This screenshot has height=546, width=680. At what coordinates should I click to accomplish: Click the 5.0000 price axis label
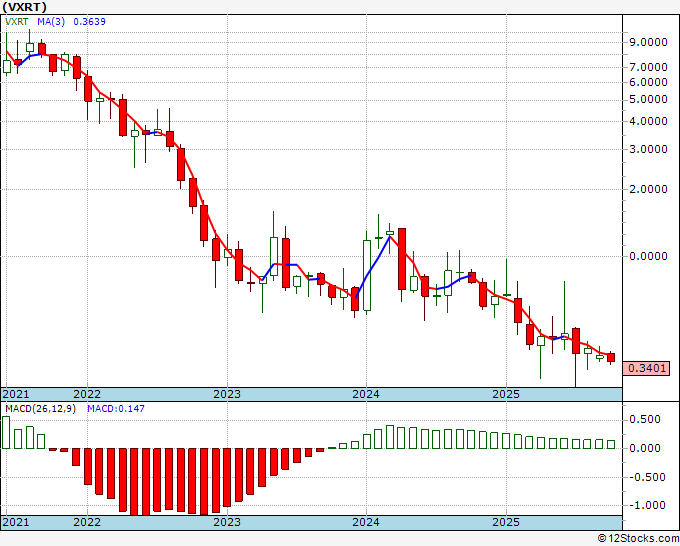click(648, 99)
